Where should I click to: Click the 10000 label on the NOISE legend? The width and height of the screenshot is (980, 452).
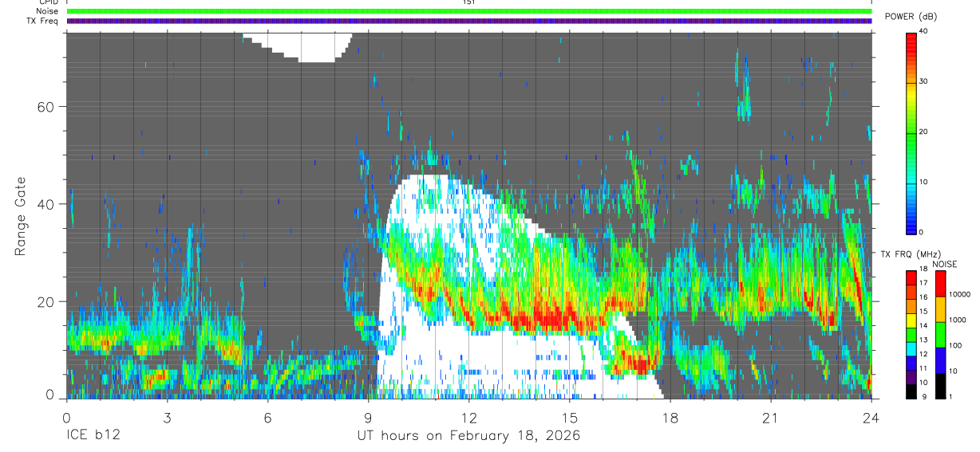pyautogui.click(x=959, y=294)
